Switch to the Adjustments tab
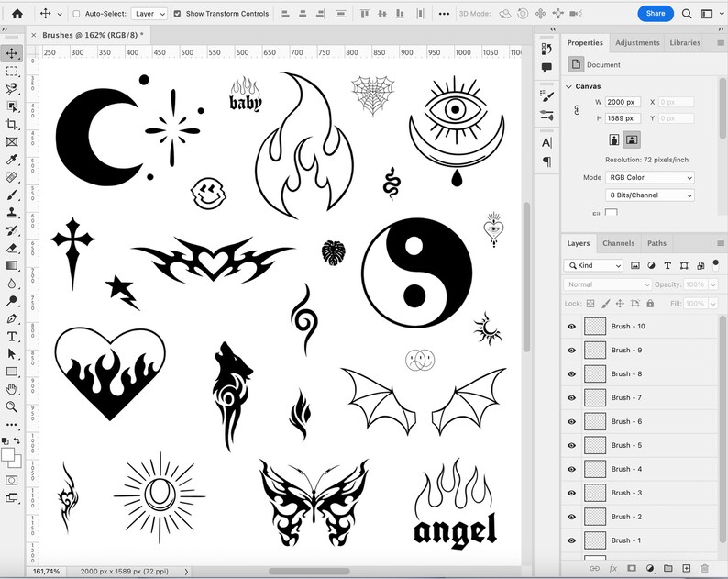This screenshot has width=728, height=579. click(x=637, y=43)
